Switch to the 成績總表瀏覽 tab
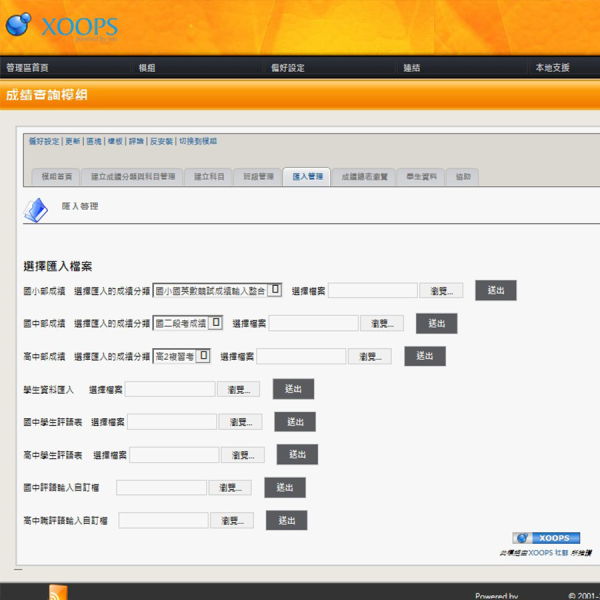600x600 pixels. [x=364, y=177]
